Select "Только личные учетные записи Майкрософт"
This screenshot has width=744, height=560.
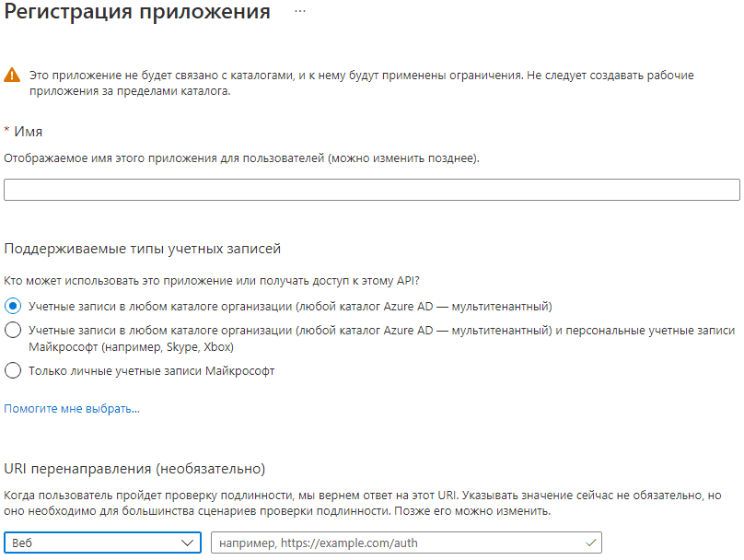pyautogui.click(x=11, y=371)
